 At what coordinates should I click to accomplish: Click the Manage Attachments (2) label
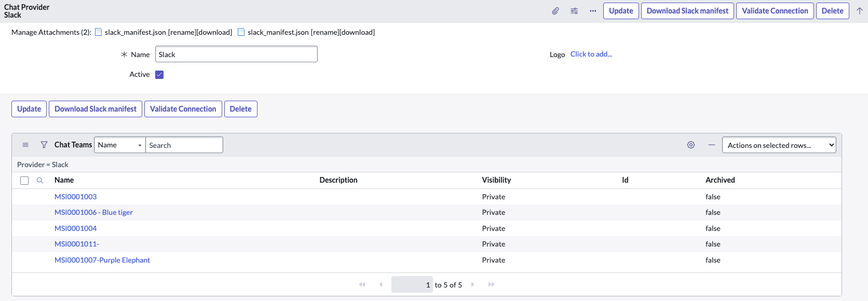pyautogui.click(x=51, y=32)
